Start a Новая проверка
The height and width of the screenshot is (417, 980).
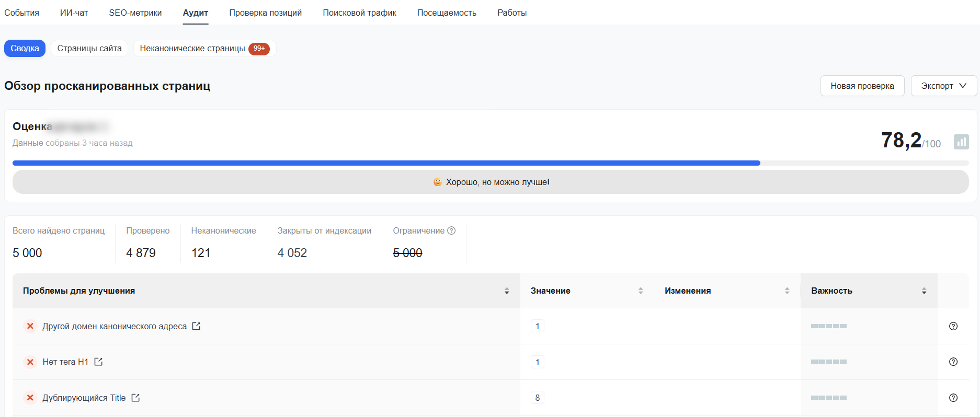(862, 86)
